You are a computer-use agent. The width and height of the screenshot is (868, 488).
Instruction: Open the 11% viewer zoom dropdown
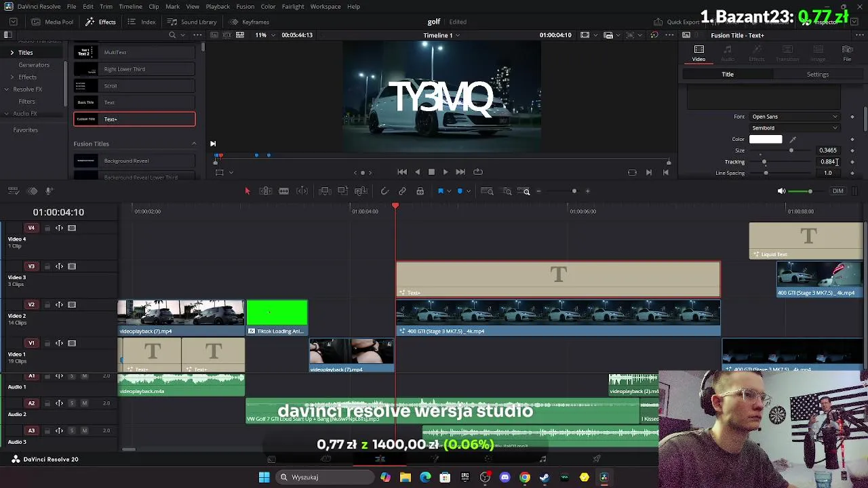point(264,35)
